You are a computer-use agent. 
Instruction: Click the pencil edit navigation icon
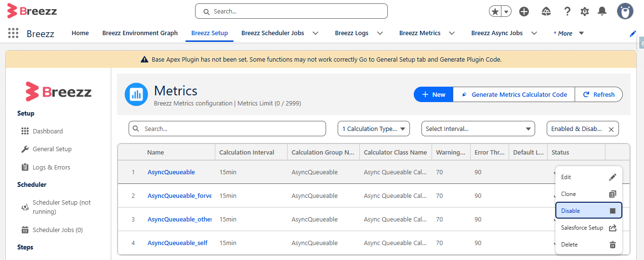[633, 33]
